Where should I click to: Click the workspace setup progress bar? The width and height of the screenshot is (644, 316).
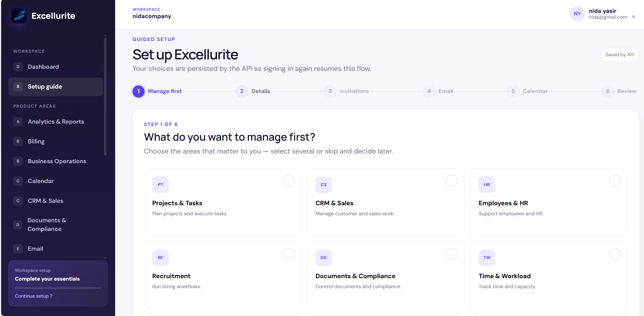tap(58, 288)
